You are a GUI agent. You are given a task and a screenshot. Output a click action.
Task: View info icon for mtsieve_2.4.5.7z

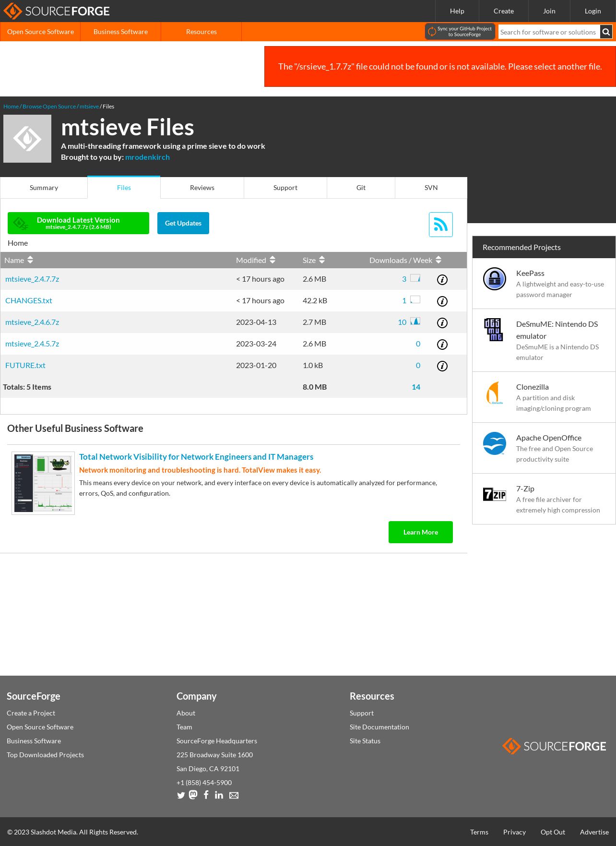click(442, 345)
